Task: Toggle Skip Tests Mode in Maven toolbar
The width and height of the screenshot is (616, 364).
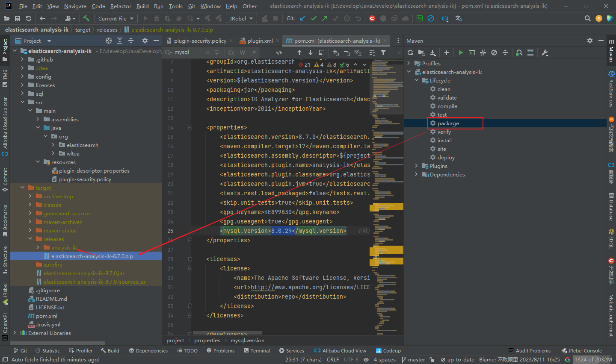Action: point(494,53)
